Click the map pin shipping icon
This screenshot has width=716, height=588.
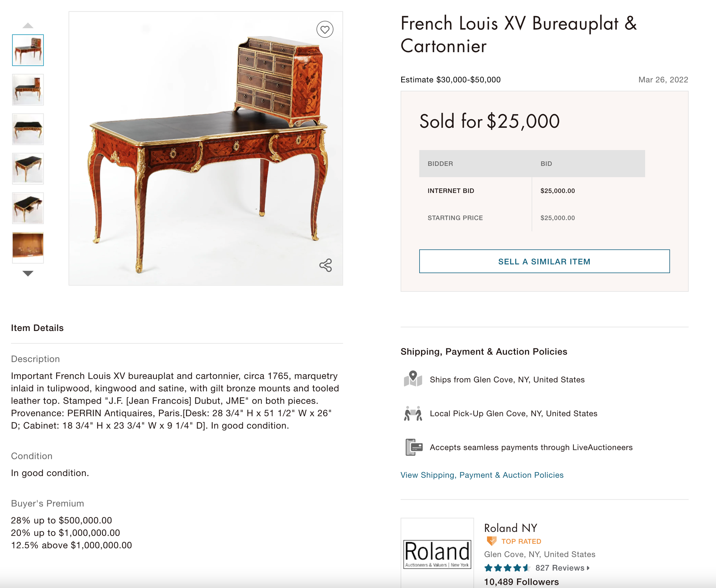coord(413,379)
